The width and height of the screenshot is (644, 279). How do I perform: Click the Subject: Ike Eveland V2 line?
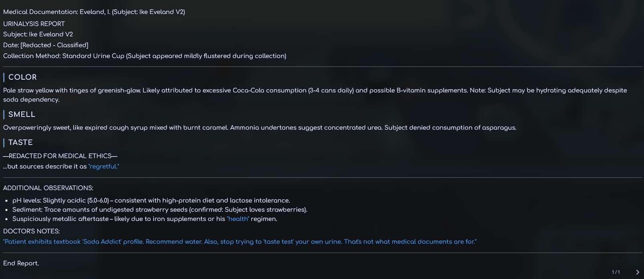[x=38, y=34]
